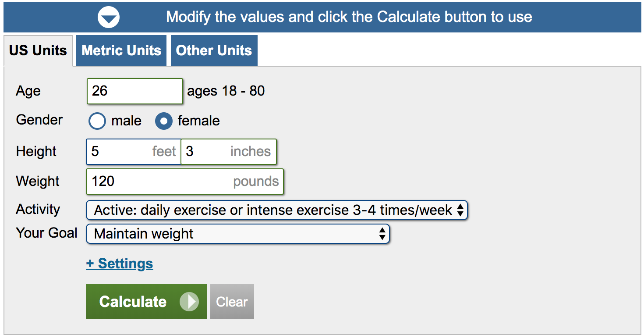Click the Your Goal dropdown arrows icon
644x335 pixels.
click(x=382, y=234)
